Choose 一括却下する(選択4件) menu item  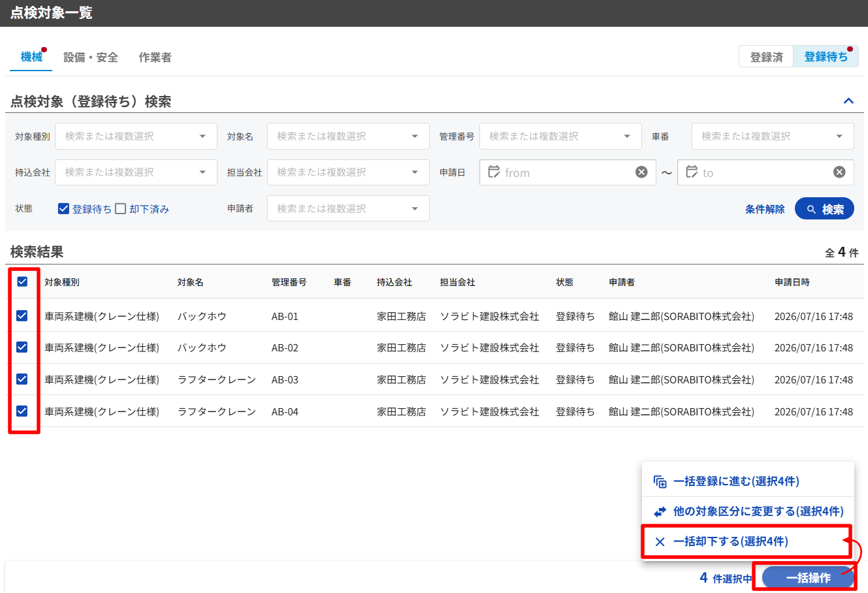point(748,541)
